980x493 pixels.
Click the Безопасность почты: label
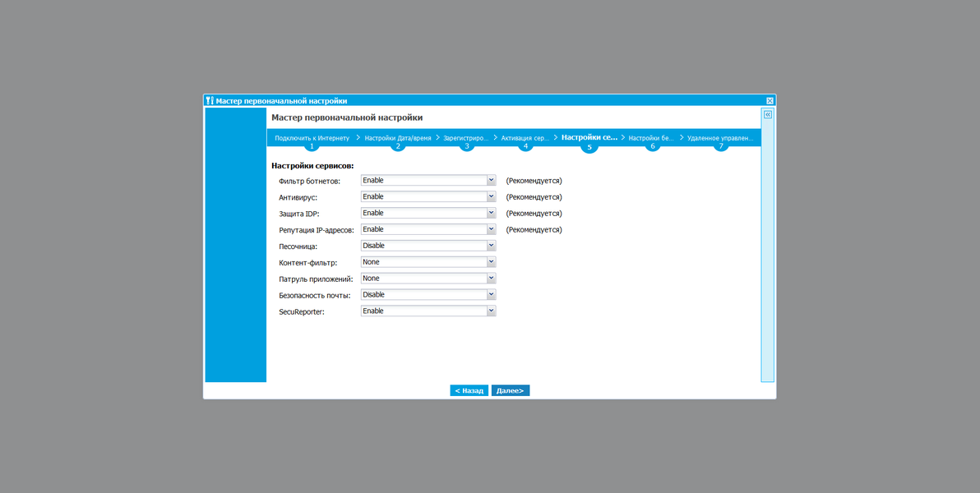[314, 296]
